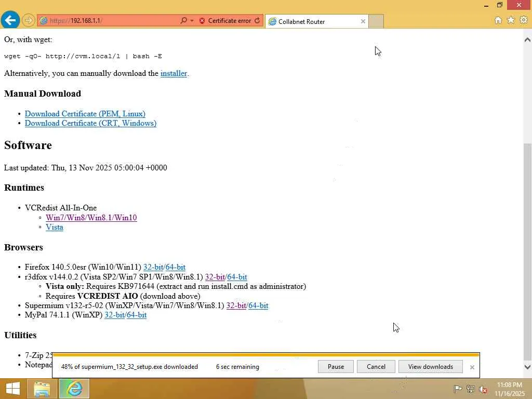The width and height of the screenshot is (532, 399).
Task: Click the scrollbar up arrow
Action: [527, 39]
